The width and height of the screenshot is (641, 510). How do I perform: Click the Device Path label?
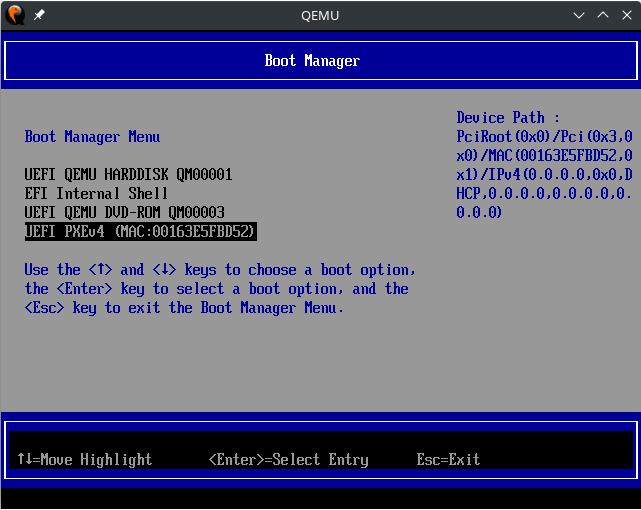point(508,118)
